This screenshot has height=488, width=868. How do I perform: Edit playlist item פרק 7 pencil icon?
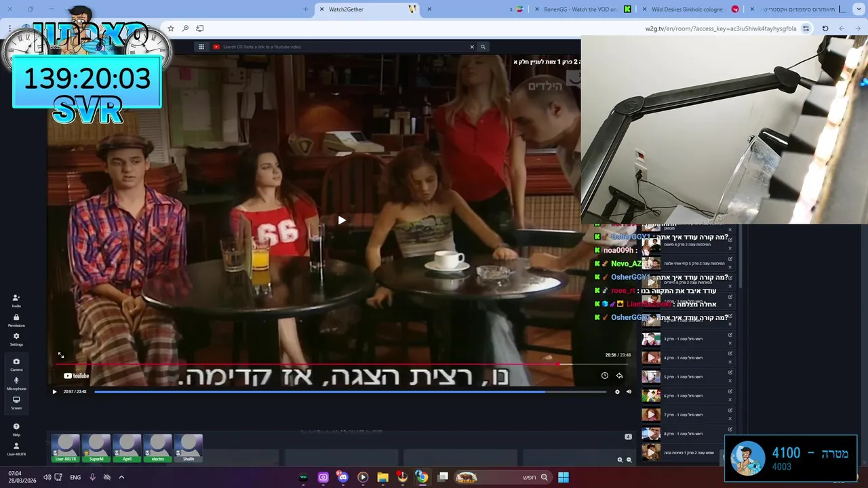click(x=730, y=411)
